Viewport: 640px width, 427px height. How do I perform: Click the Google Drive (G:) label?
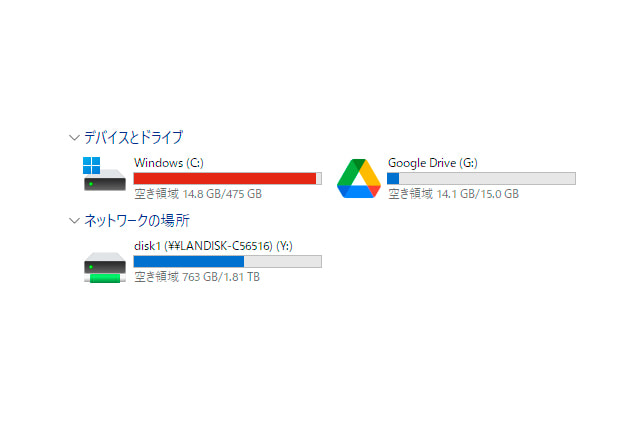(x=433, y=162)
